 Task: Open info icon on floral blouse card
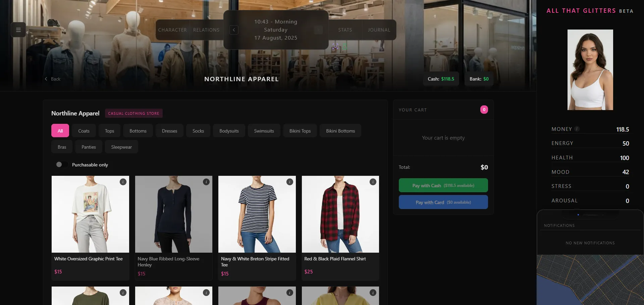[206, 293]
